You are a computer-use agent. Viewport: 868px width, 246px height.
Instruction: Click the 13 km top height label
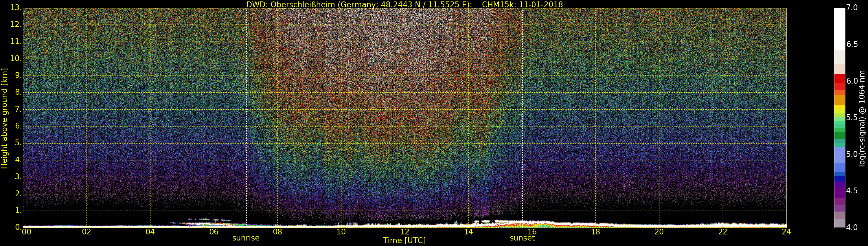(x=15, y=8)
